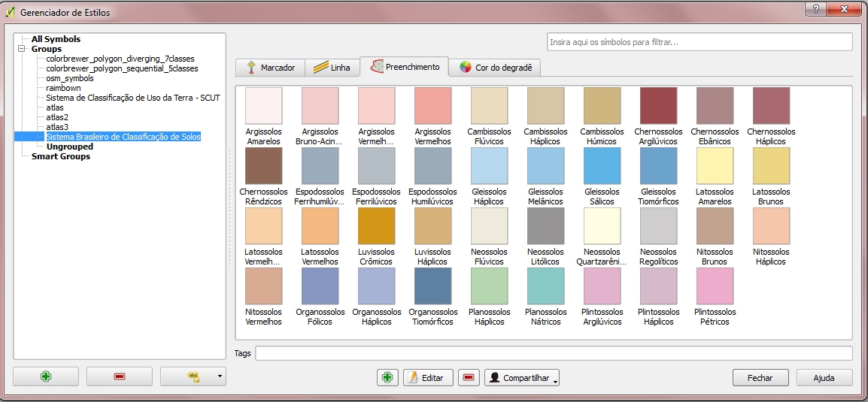
Task: Click the tag symbols group icon button
Action: tap(193, 376)
